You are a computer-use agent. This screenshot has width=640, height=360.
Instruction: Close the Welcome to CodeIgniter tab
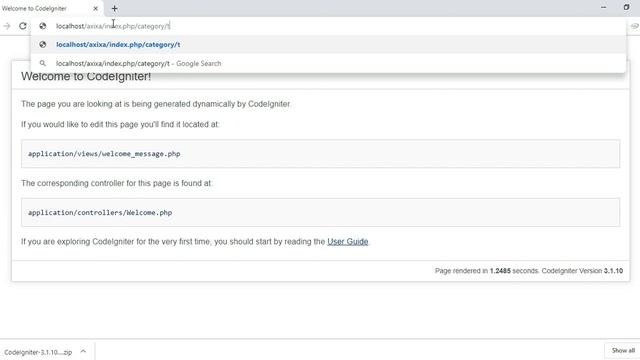(96, 8)
